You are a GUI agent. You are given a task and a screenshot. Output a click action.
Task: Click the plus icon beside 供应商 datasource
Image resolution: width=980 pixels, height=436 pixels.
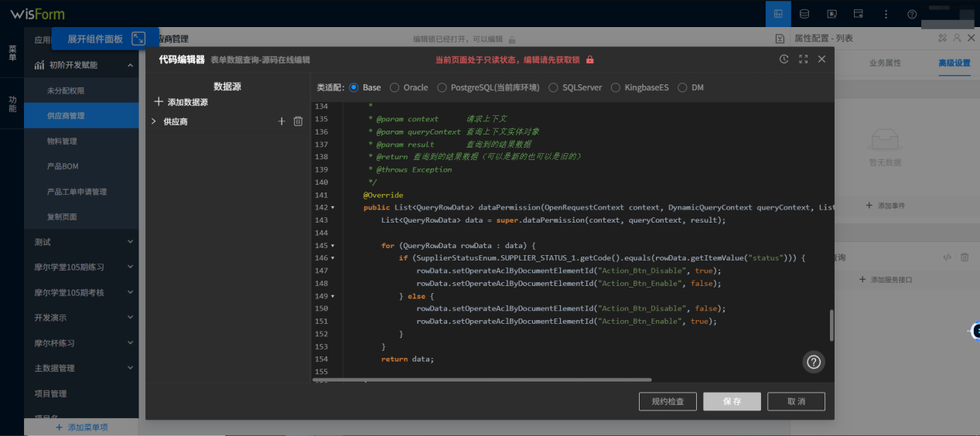(282, 121)
